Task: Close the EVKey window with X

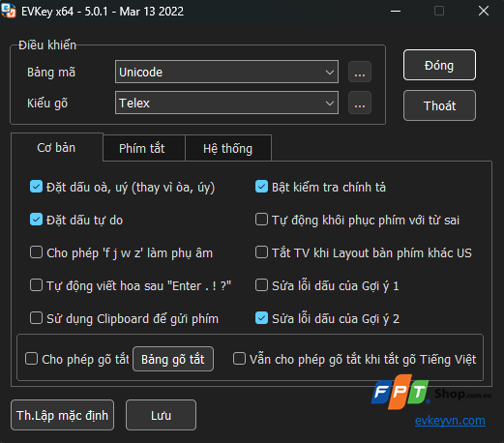Action: [484, 11]
